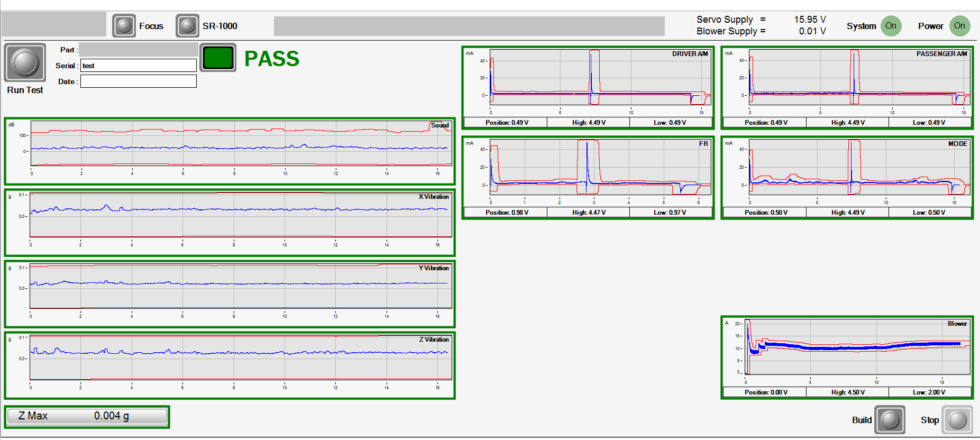
Task: Toggle the System On indicator
Action: tap(891, 26)
